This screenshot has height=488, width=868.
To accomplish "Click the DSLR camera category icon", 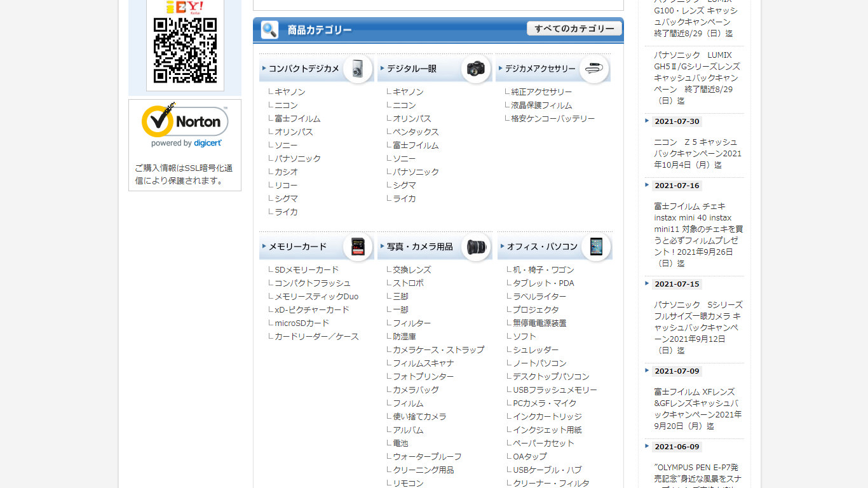I will pos(477,69).
